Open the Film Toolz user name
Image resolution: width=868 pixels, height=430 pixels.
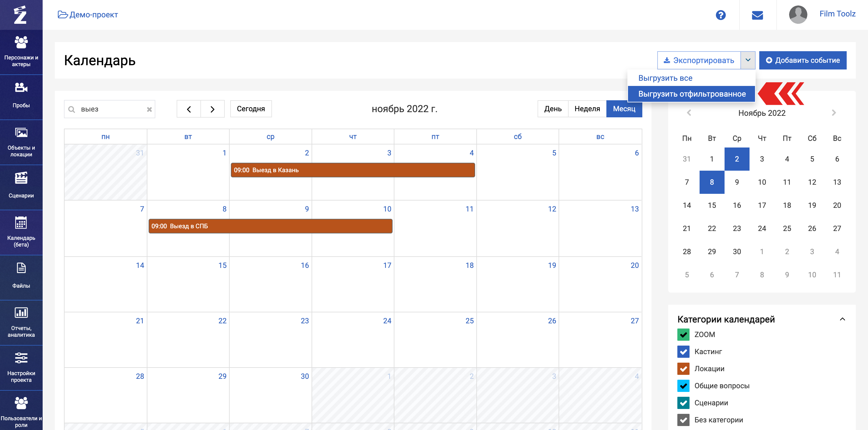(x=837, y=14)
